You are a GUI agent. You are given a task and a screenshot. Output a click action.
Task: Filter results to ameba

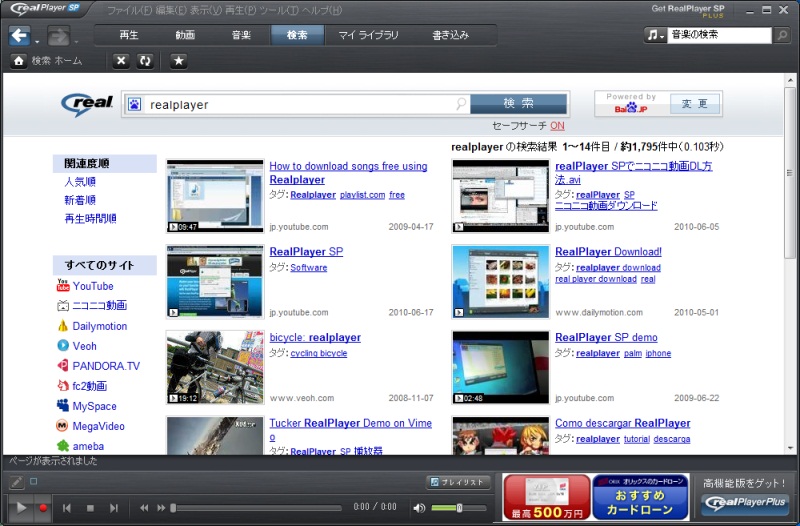tap(88, 446)
